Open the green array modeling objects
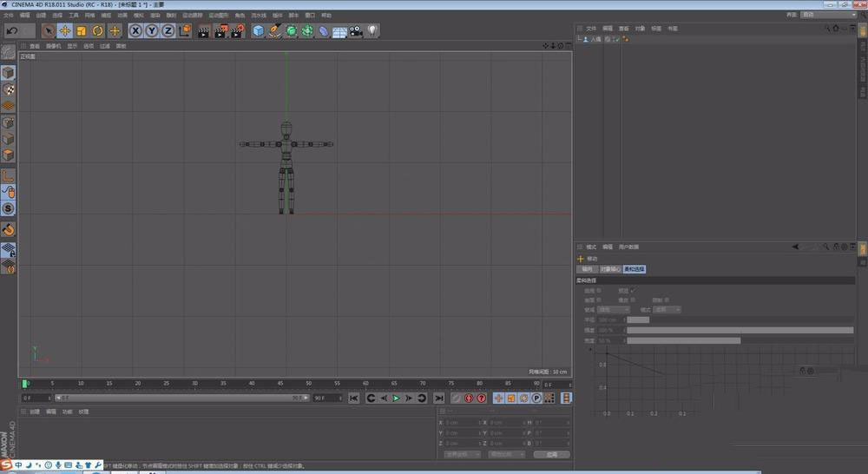868x474 pixels. pyautogui.click(x=307, y=31)
